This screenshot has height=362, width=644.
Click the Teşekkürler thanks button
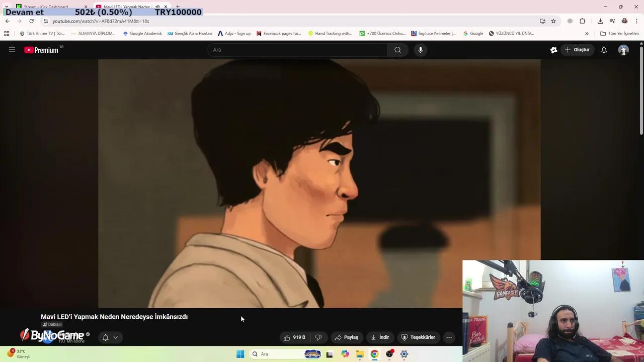(418, 337)
